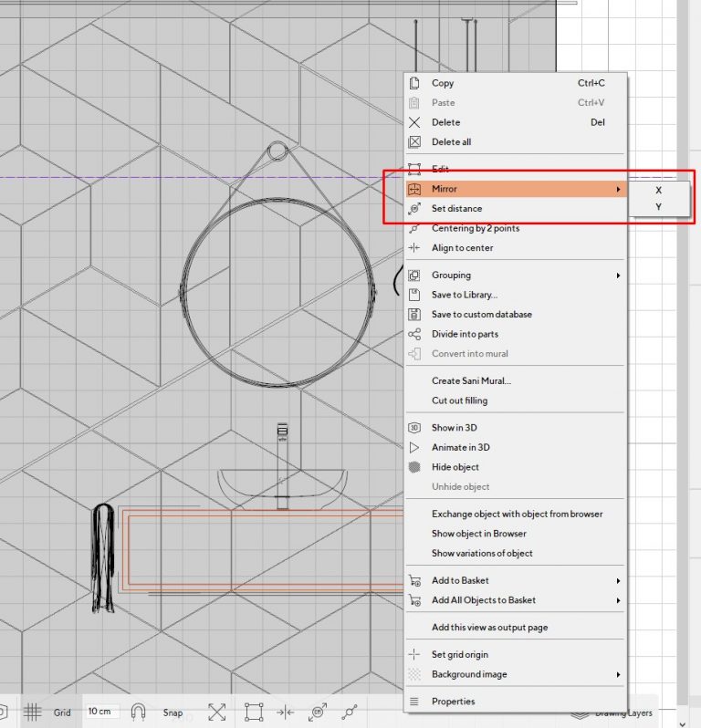Click centering by 2 points toolbar icon

pyautogui.click(x=349, y=712)
